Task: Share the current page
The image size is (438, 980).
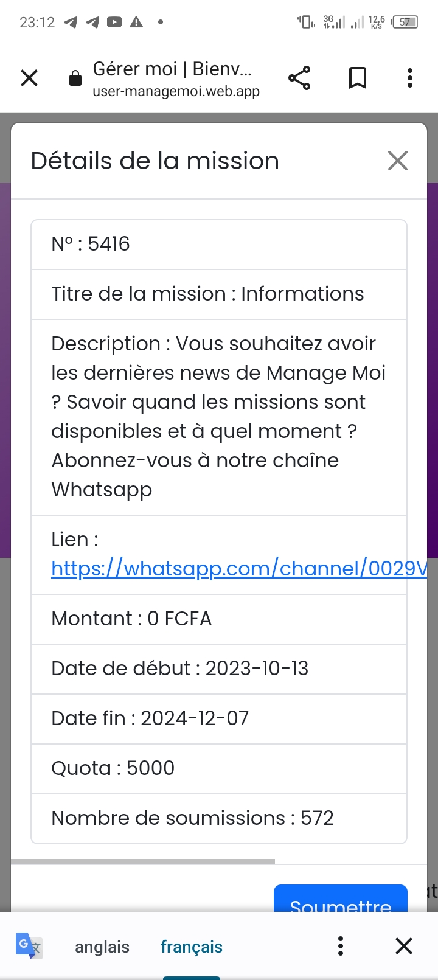Action: (x=299, y=78)
